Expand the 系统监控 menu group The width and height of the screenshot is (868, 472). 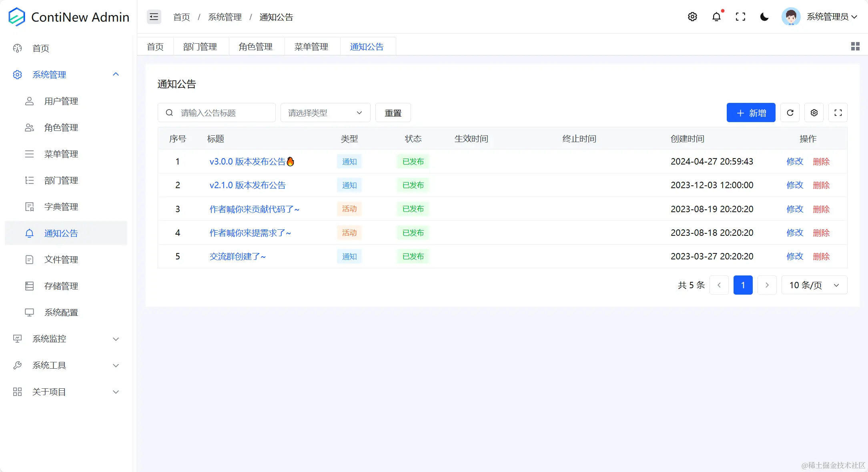point(49,339)
